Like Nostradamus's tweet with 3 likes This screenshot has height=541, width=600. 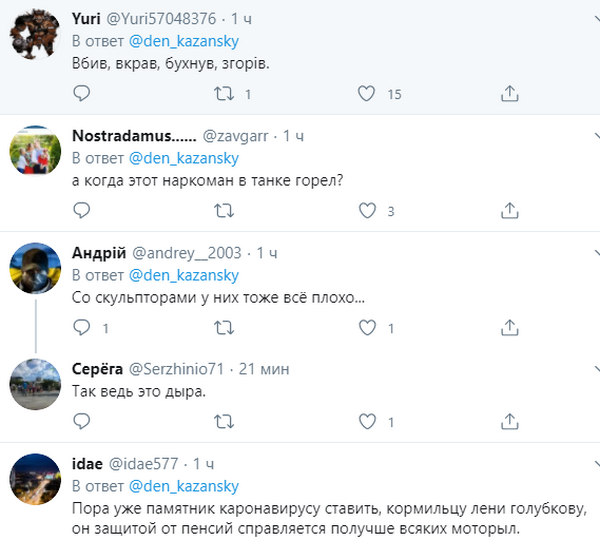[367, 211]
